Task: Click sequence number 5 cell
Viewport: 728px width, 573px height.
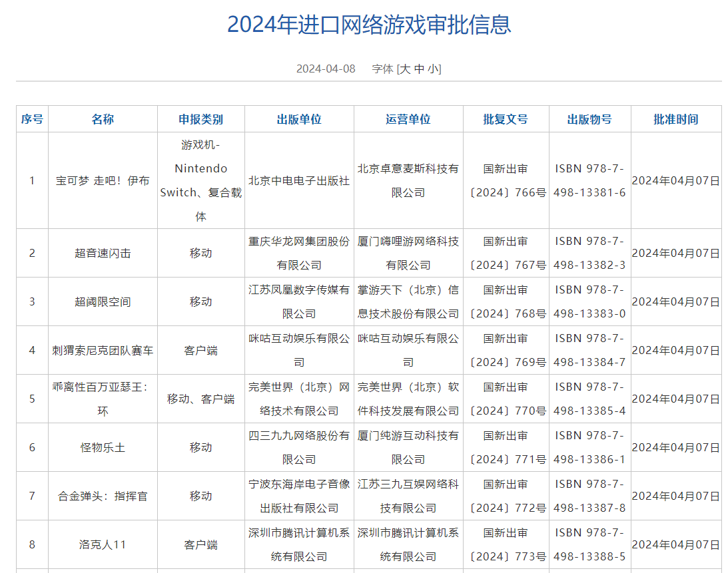Action: [x=32, y=399]
